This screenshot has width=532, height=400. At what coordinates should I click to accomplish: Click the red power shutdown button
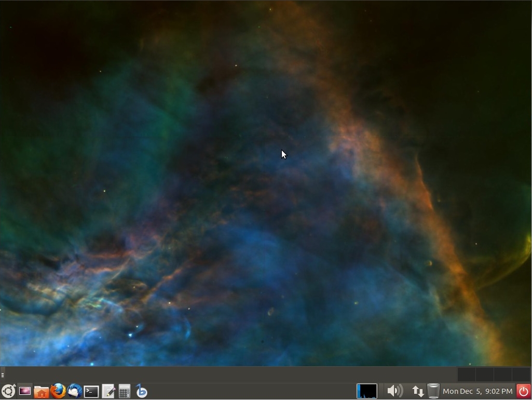point(524,391)
